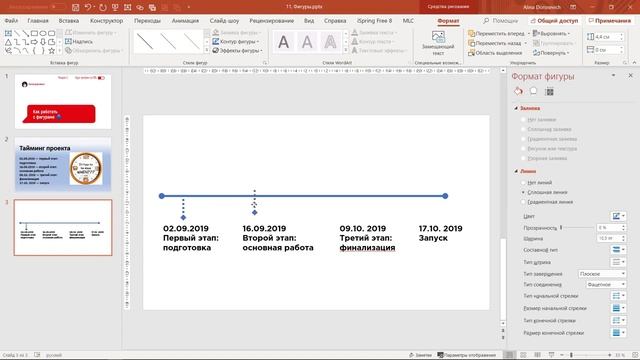Switch to the Вставка ribbon tab
The height and width of the screenshot is (360, 640).
click(69, 20)
